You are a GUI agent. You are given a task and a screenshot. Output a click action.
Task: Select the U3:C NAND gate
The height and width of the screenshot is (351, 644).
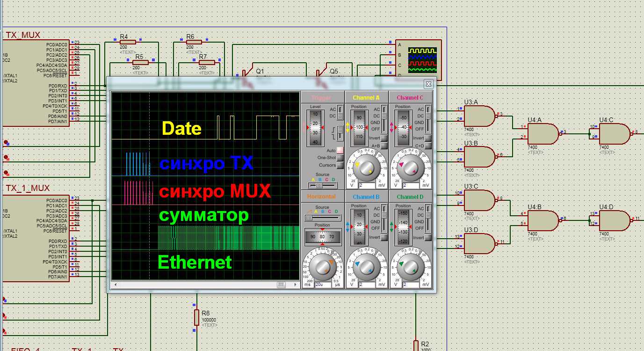[479, 200]
